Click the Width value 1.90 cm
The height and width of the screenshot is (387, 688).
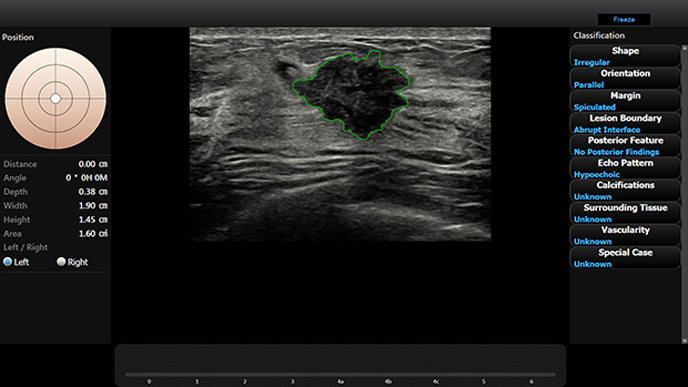[x=93, y=206]
